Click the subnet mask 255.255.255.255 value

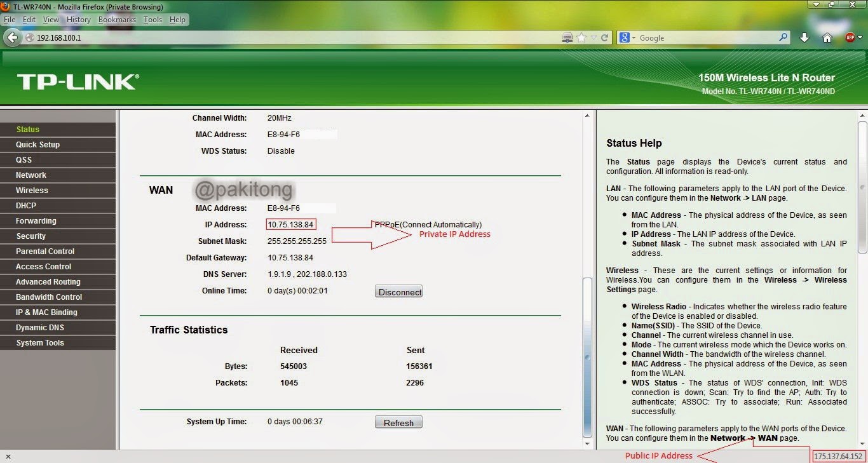(297, 241)
